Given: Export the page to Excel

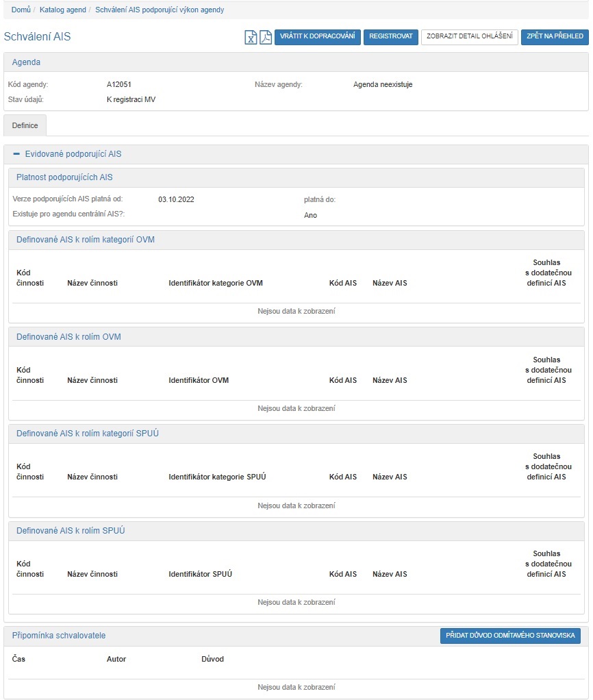Looking at the screenshot, I should tap(251, 37).
